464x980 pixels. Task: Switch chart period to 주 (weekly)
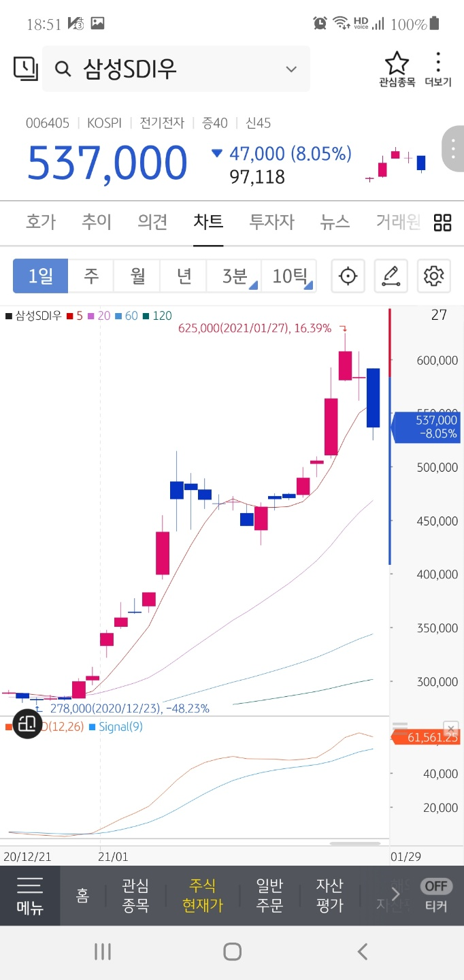tap(91, 276)
